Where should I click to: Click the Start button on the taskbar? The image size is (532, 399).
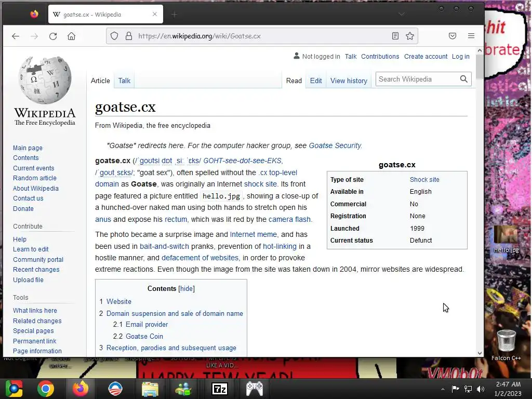point(14,389)
